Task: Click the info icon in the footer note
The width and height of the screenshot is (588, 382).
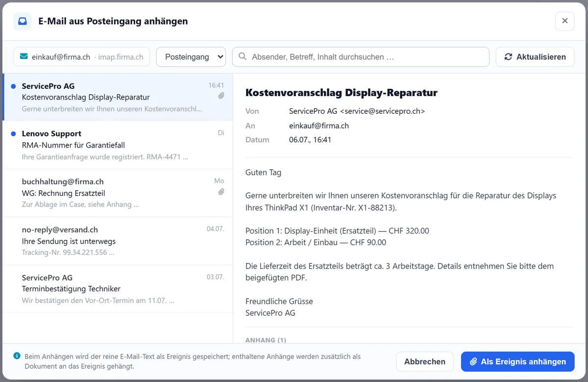Action: [x=17, y=356]
